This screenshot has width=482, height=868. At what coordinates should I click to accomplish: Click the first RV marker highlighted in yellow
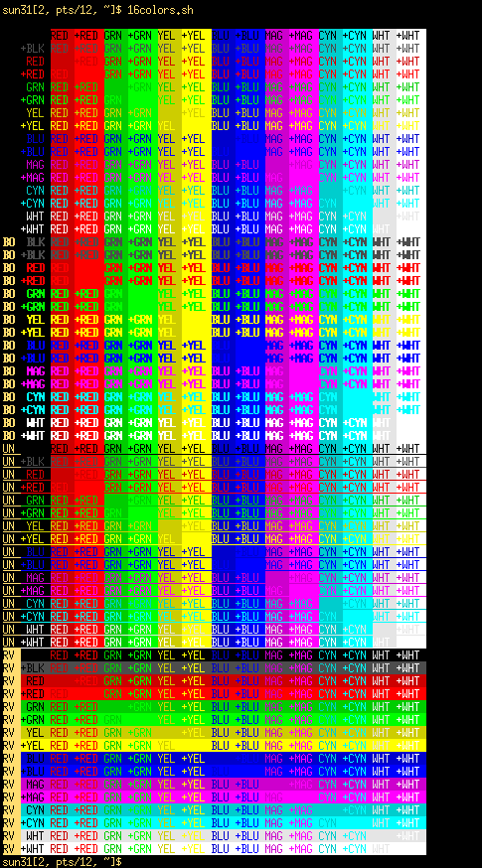[x=8, y=654]
